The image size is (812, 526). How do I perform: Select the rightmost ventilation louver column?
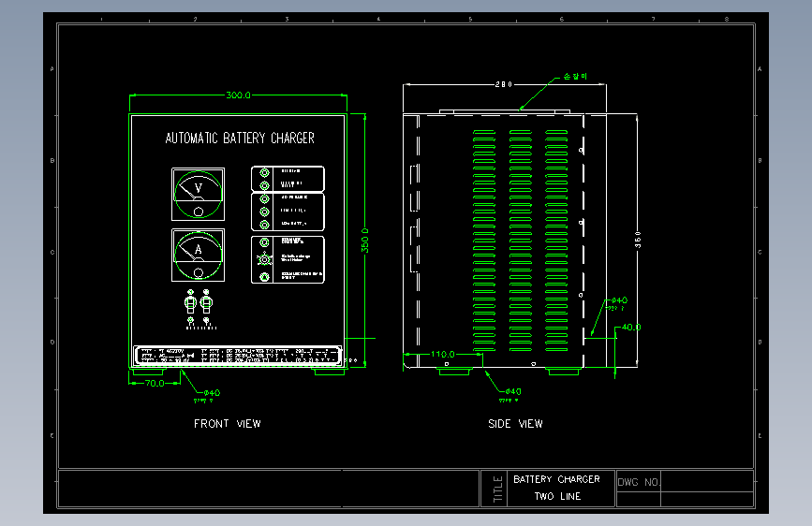(556, 241)
